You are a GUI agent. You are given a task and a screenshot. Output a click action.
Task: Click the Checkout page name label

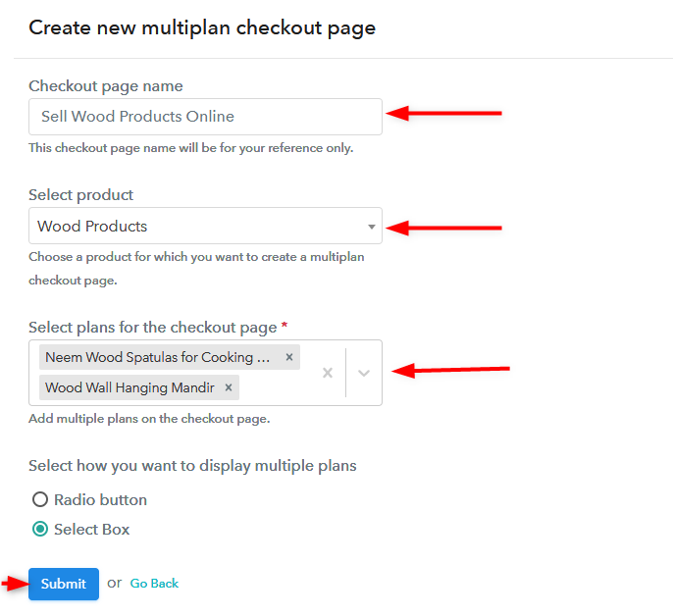click(x=106, y=86)
